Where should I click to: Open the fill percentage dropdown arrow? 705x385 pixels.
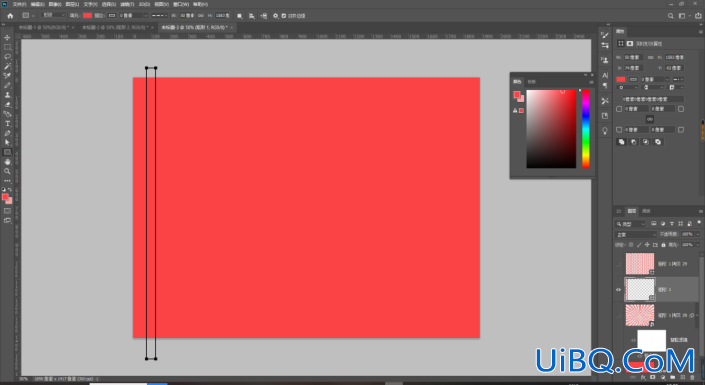(698, 245)
